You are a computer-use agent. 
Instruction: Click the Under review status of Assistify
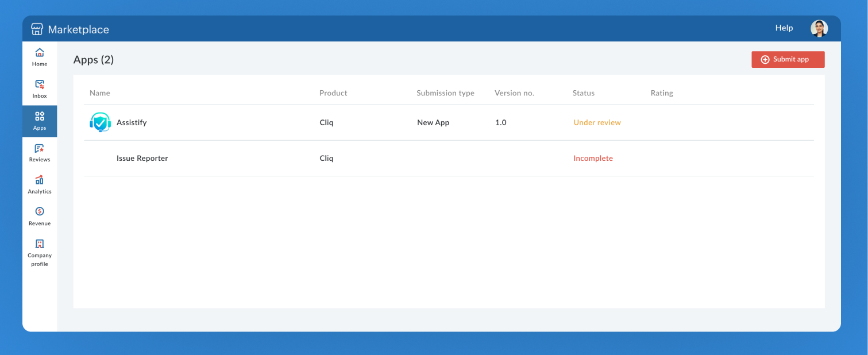tap(597, 122)
